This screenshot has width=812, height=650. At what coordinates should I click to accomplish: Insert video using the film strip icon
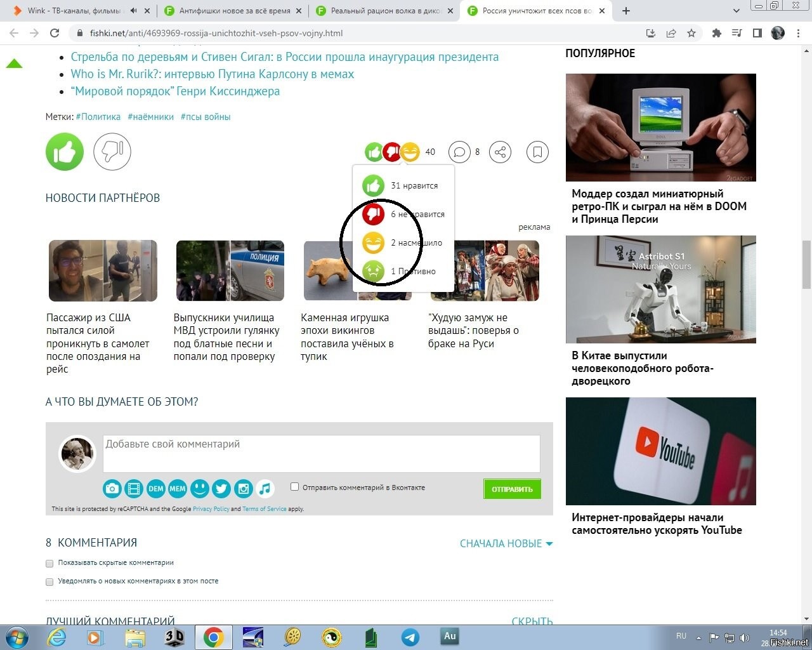coord(134,488)
